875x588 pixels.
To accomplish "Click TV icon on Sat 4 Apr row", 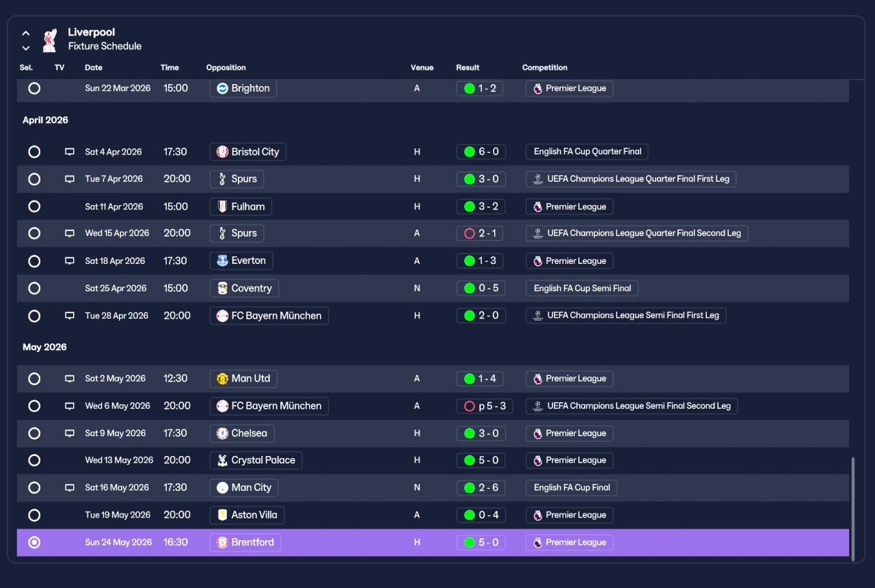I will coord(70,152).
